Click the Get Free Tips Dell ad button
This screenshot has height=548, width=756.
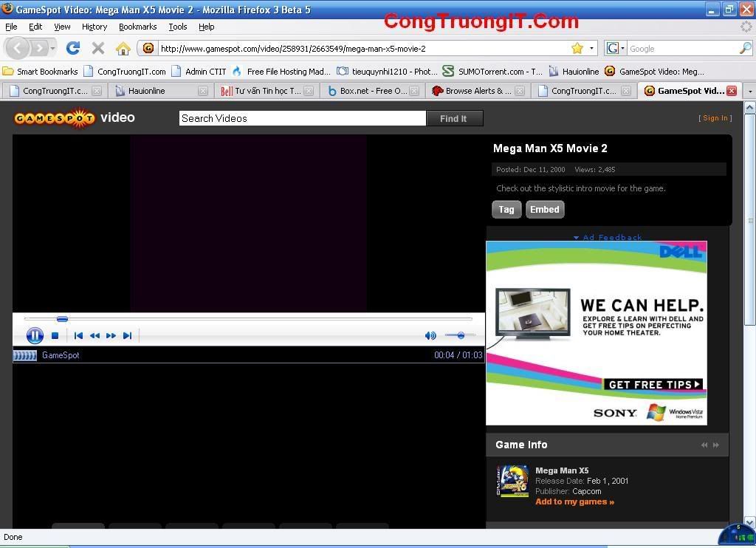tap(653, 385)
